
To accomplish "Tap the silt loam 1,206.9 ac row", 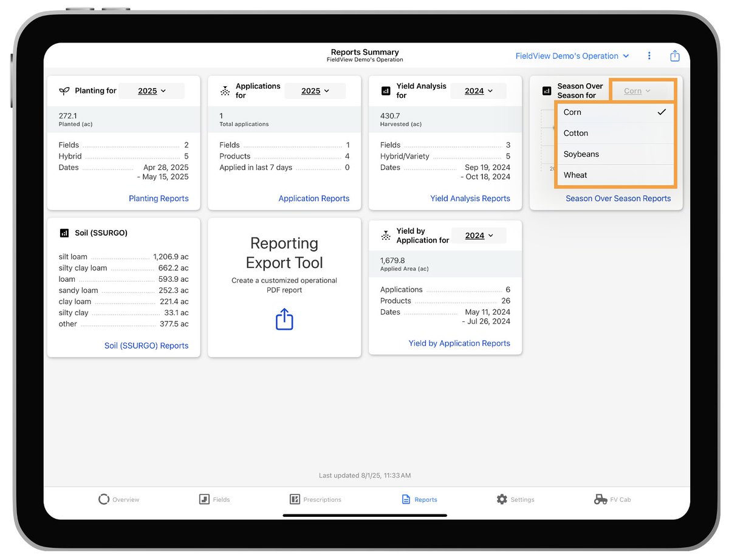I will pyautogui.click(x=124, y=257).
